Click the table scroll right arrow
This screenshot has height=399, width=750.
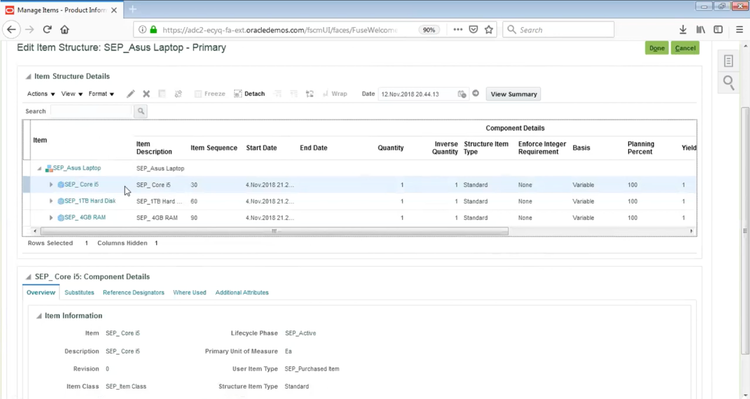(x=691, y=232)
